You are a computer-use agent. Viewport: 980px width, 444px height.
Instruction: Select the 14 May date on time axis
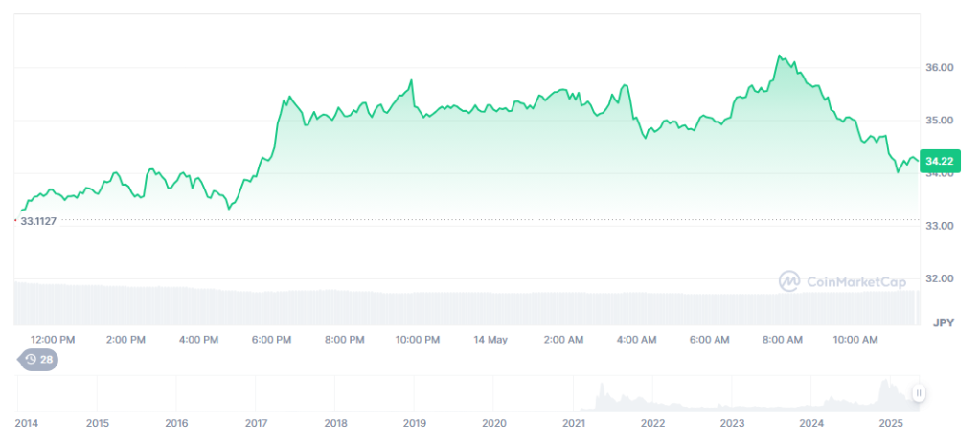[x=490, y=340]
